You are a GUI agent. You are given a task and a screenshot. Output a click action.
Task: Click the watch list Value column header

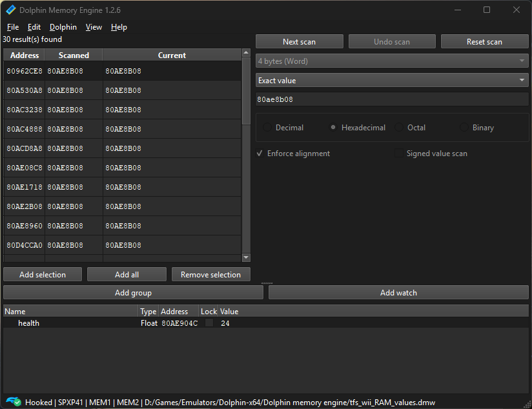tap(373, 312)
